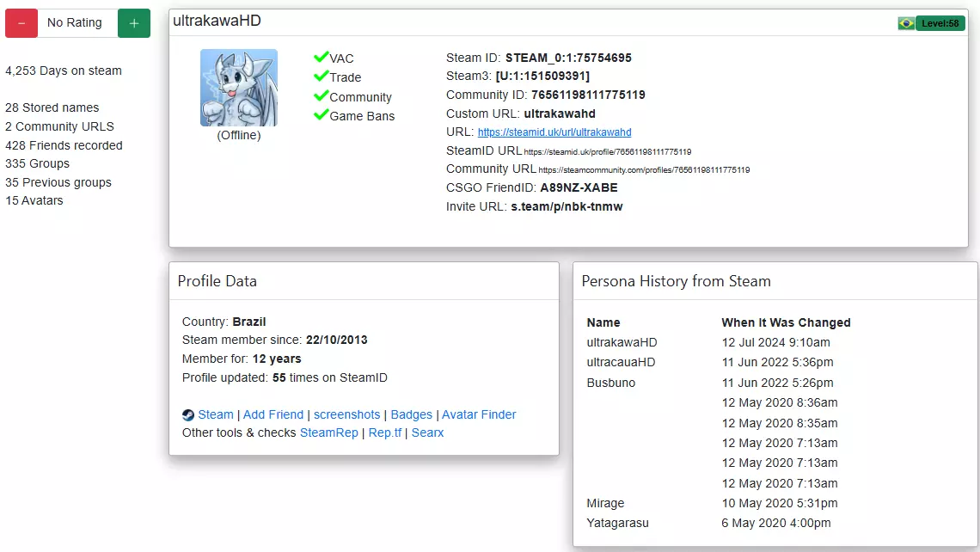Click the '428 Friends recorded' entry
Screen dimensions: 980x552
pos(64,145)
